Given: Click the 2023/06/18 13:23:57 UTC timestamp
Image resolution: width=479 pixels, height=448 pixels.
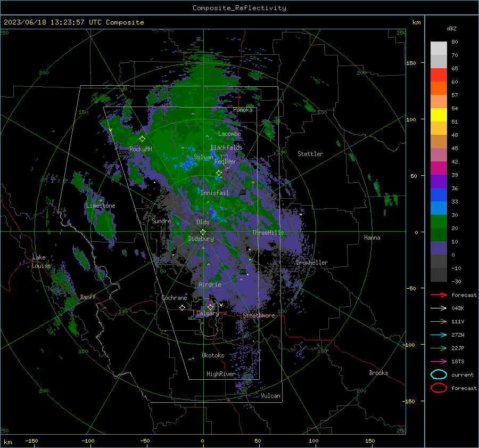Looking at the screenshot, I should click(x=73, y=22).
